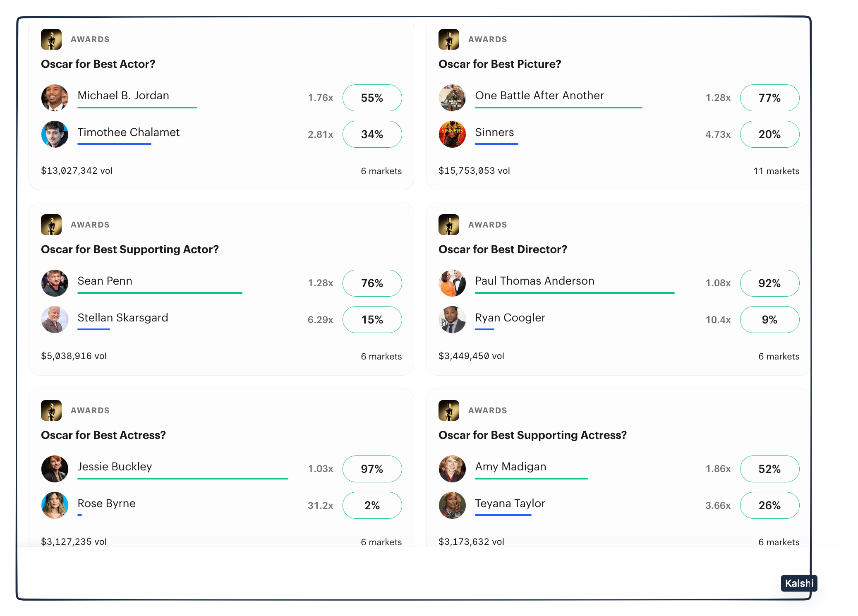Select the 55% button for Michael B. Jordan
Image resolution: width=858 pixels, height=616 pixels.
pos(372,98)
